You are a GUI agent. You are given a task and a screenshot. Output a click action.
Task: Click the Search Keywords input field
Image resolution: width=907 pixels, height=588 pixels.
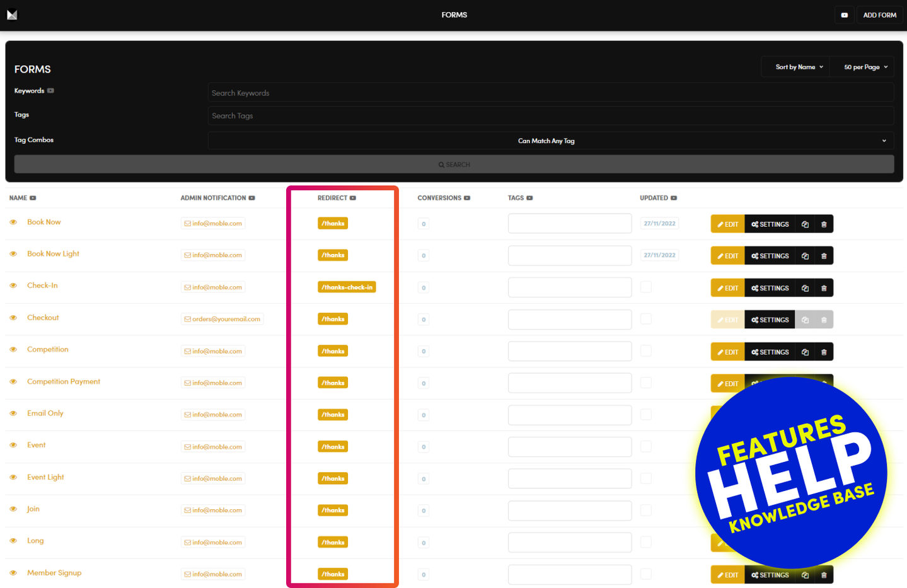550,93
